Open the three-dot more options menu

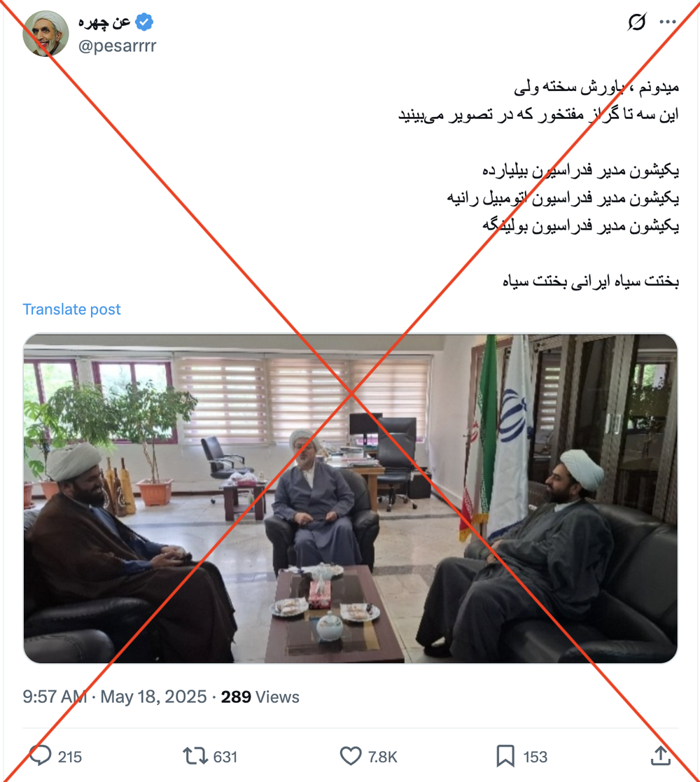[x=668, y=22]
